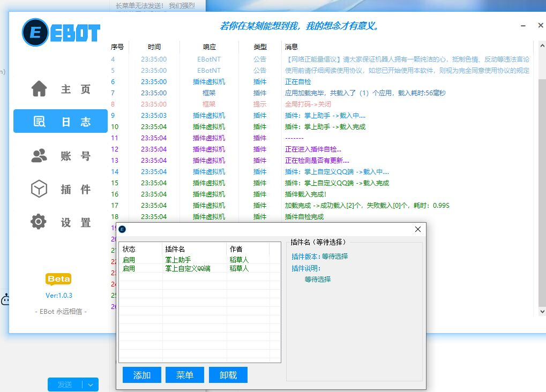Click the Ver:1.0.3 version link
Image resolution: width=546 pixels, height=392 pixels.
(x=58, y=295)
